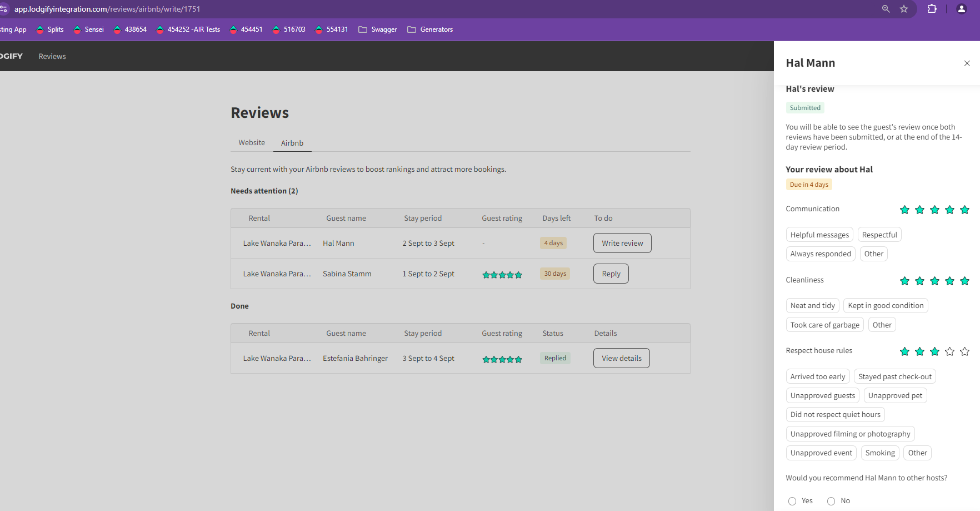Click the Replied status badge
The width and height of the screenshot is (980, 511).
click(555, 358)
